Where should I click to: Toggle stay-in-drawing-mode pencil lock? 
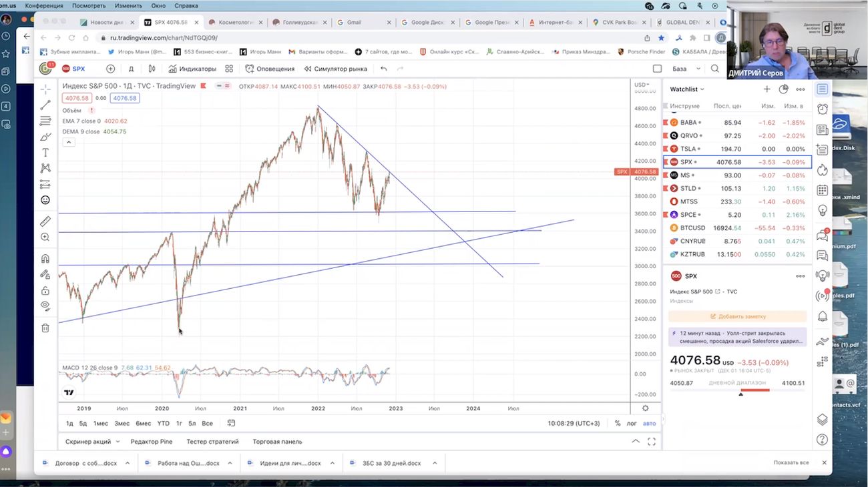click(x=45, y=274)
